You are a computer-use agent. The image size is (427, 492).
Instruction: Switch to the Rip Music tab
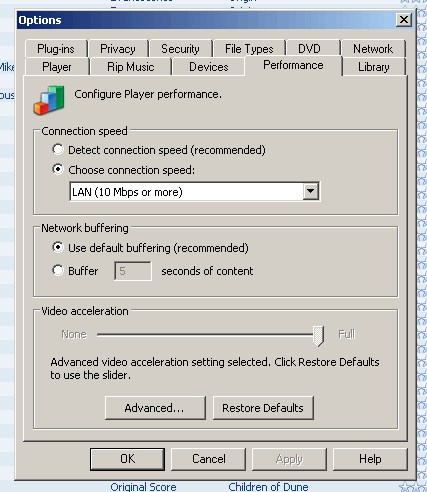coord(130,67)
